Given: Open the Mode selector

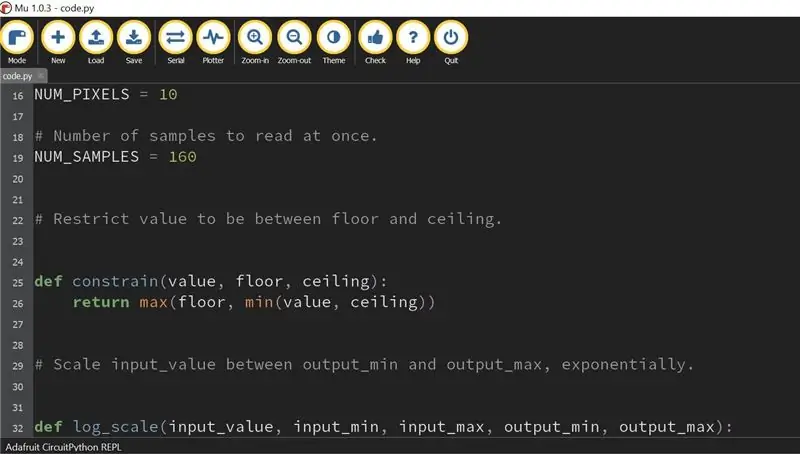Looking at the screenshot, I should pos(17,42).
